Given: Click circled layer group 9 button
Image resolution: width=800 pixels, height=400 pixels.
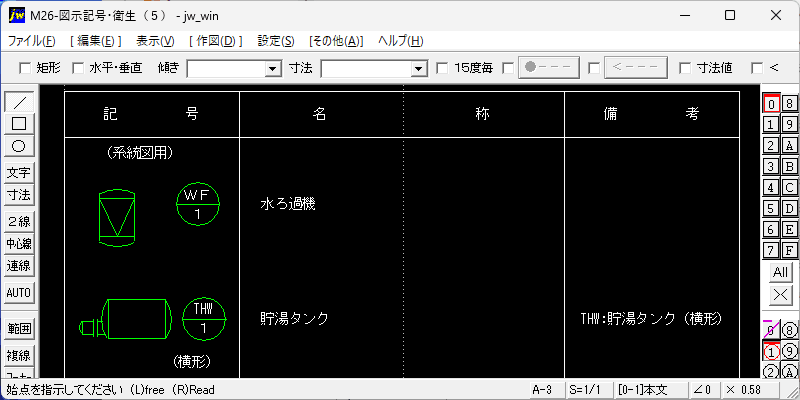Looking at the screenshot, I should (x=789, y=352).
